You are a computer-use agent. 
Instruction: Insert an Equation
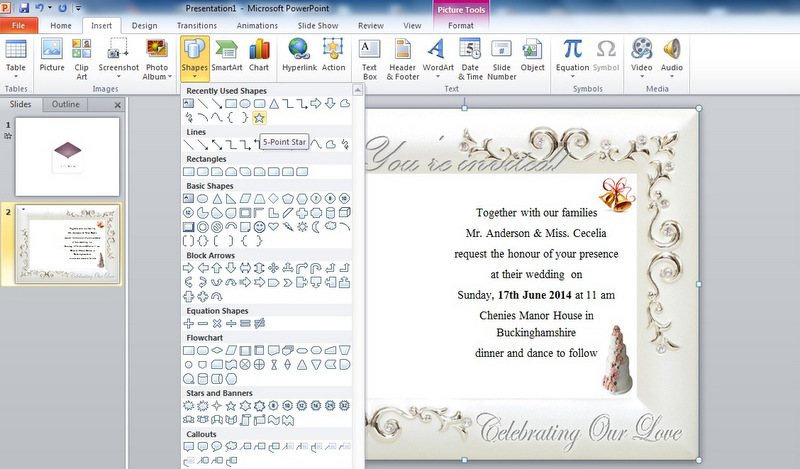(x=572, y=59)
